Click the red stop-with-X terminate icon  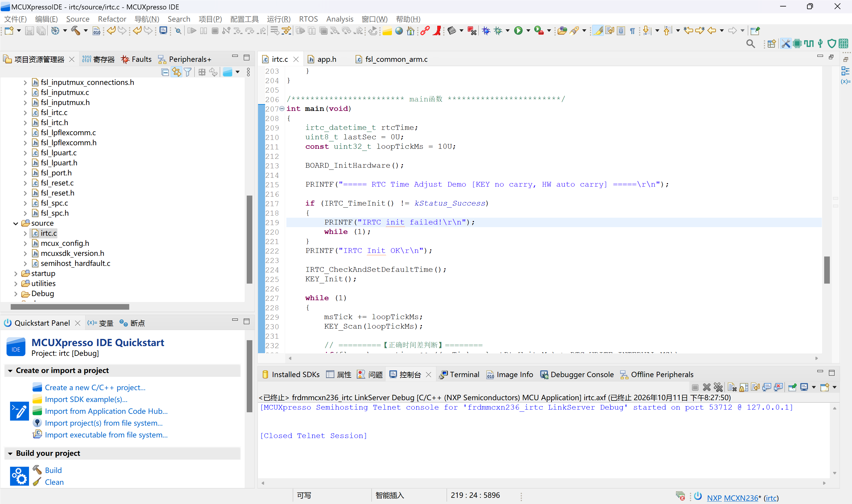472,31
